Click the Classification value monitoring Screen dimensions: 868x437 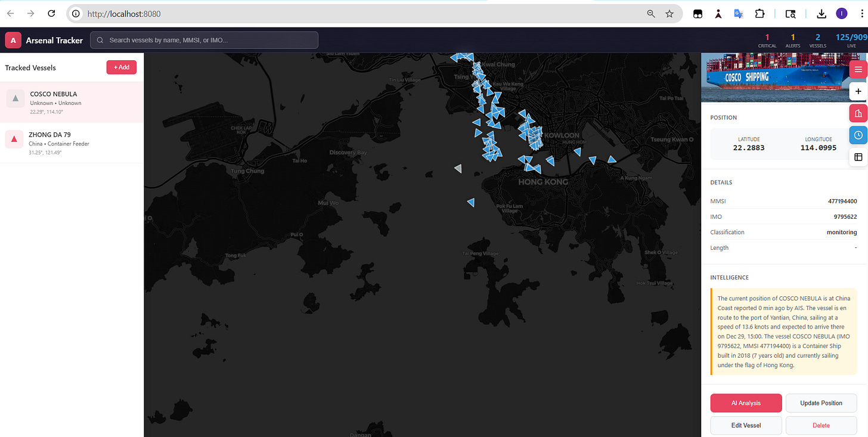pos(842,233)
